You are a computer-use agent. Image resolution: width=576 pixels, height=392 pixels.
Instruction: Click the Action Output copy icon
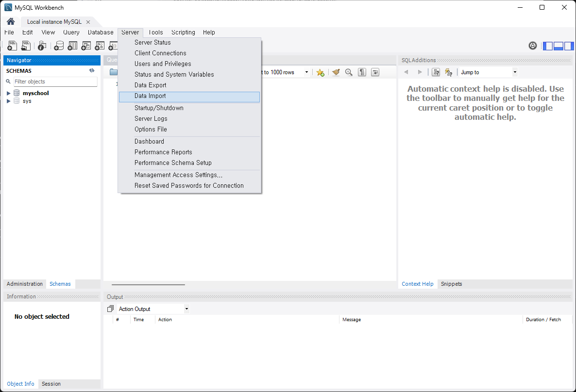[110, 309]
